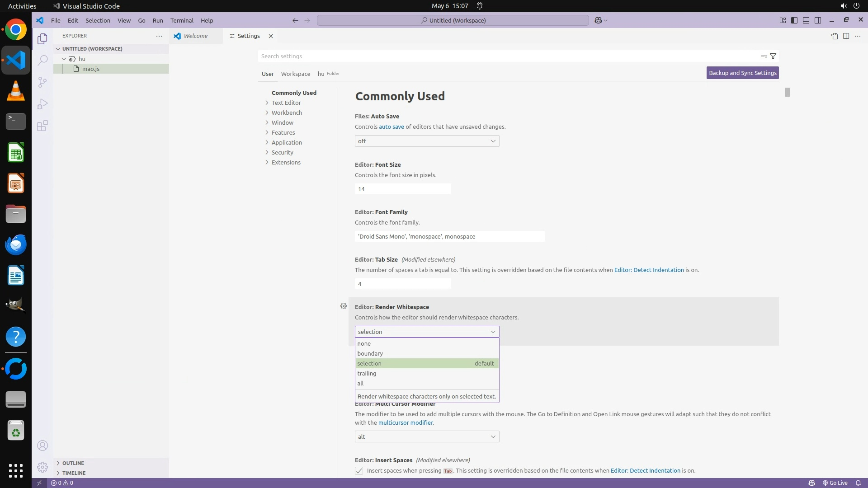The height and width of the screenshot is (488, 868).
Task: Select 'trailing' in Render Whitespace list
Action: (367, 374)
